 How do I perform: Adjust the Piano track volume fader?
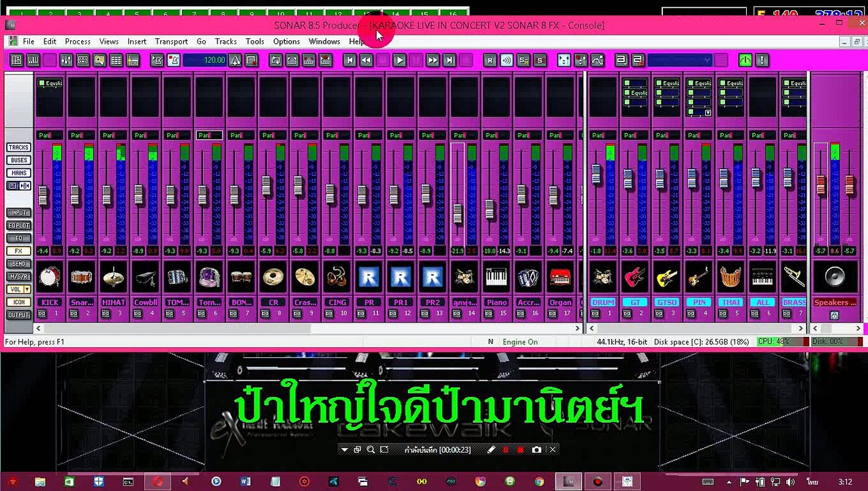tap(490, 209)
